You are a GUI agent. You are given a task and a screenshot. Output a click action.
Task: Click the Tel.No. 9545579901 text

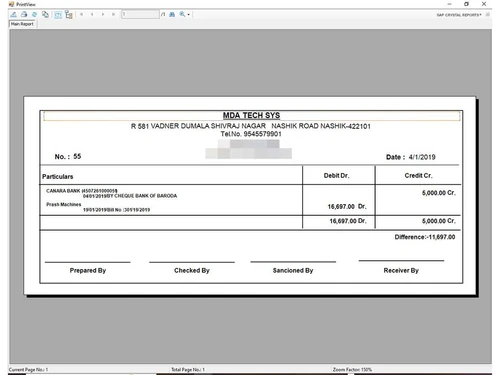point(251,134)
